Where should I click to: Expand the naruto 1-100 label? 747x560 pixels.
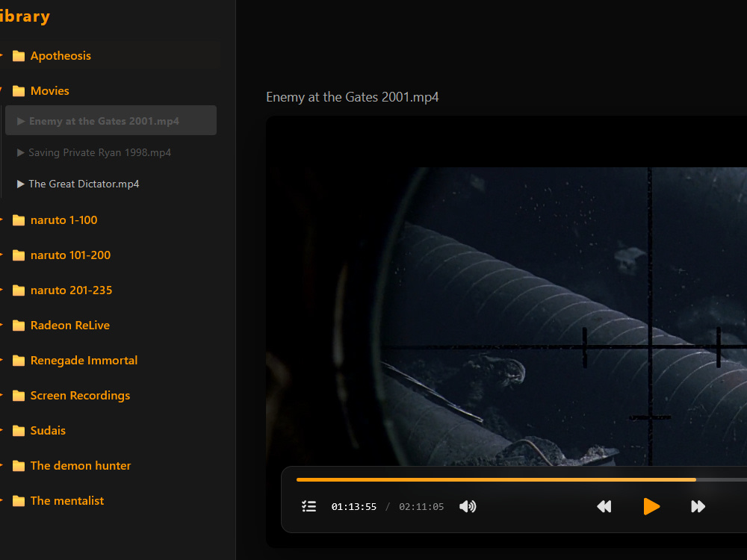point(63,220)
